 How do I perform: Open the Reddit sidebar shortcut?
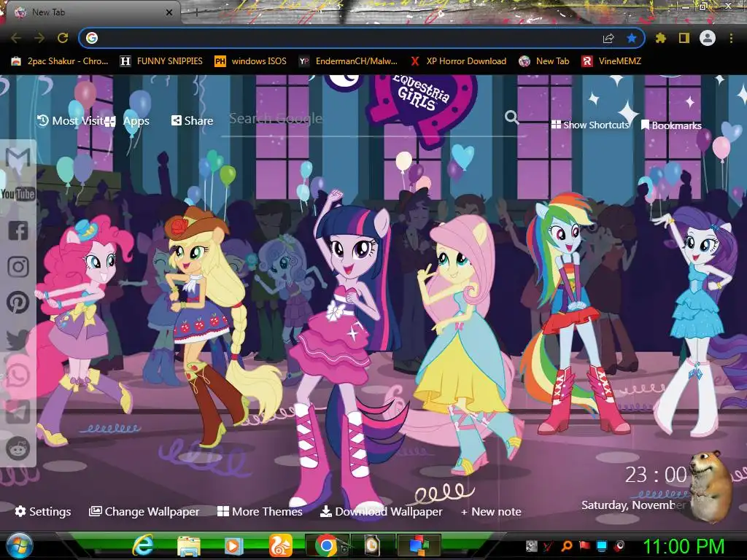pos(18,448)
